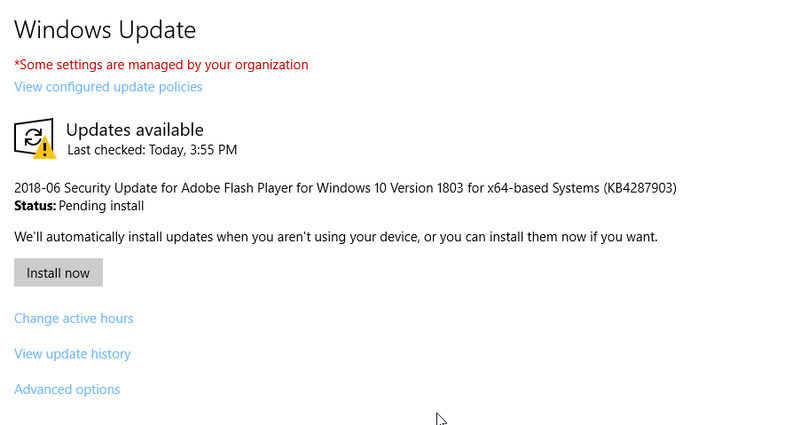Go to Advanced options
Screen dimensions: 800x425
(67, 390)
